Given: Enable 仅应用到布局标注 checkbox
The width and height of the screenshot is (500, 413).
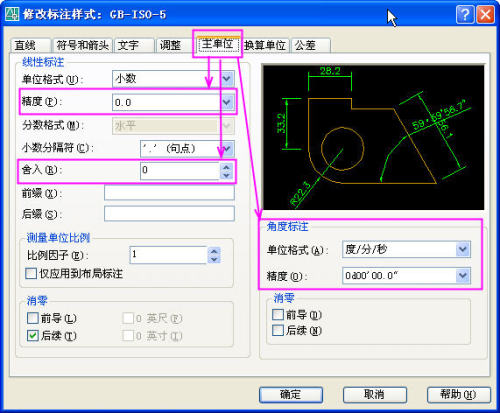Looking at the screenshot, I should click(31, 274).
